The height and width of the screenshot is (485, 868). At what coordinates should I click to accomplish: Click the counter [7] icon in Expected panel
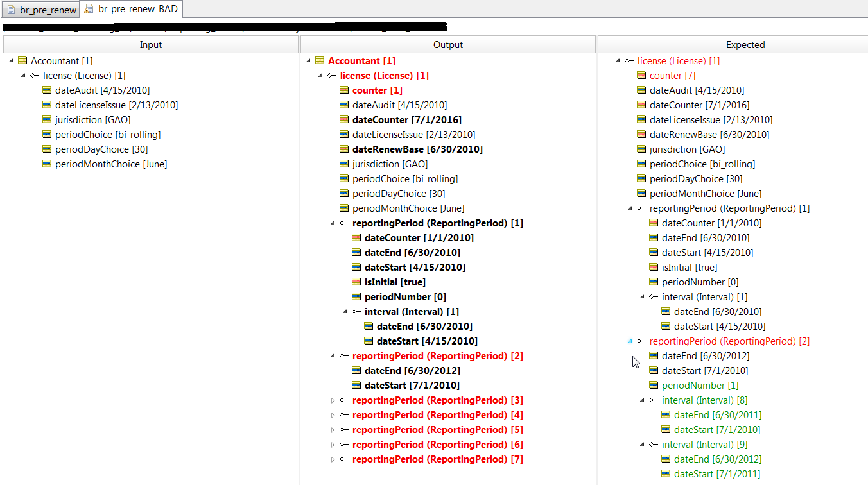[641, 76]
